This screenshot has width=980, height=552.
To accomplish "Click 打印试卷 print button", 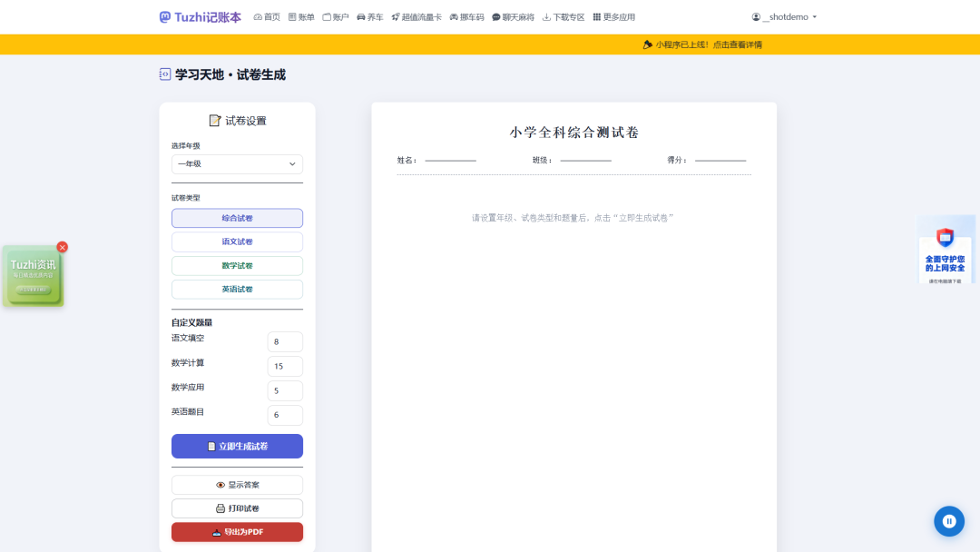I will point(237,508).
